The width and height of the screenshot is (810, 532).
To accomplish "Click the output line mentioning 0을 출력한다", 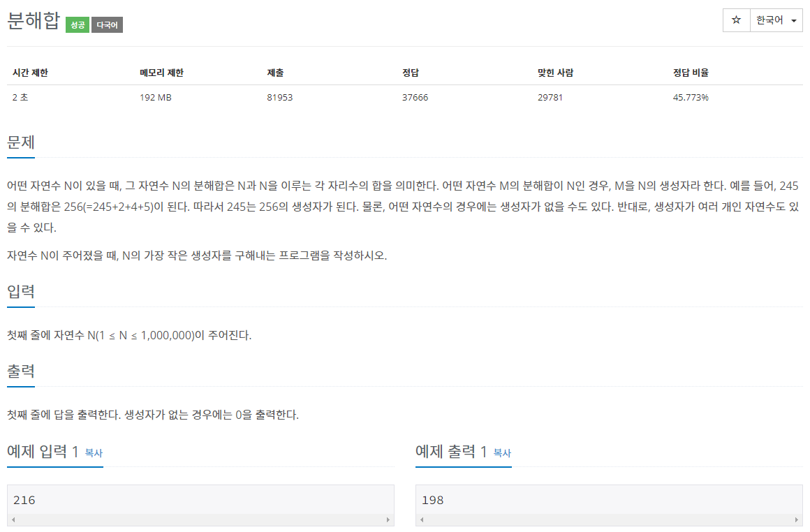I will coord(153,415).
